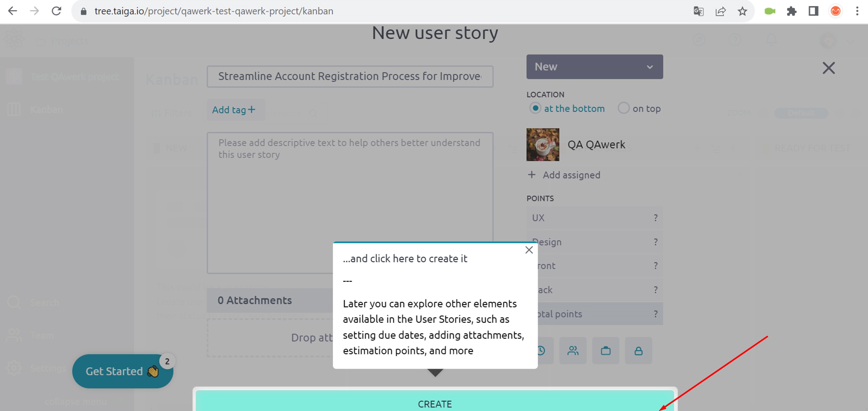868x411 pixels.
Task: Close the tooltip popup with X button
Action: click(x=529, y=250)
